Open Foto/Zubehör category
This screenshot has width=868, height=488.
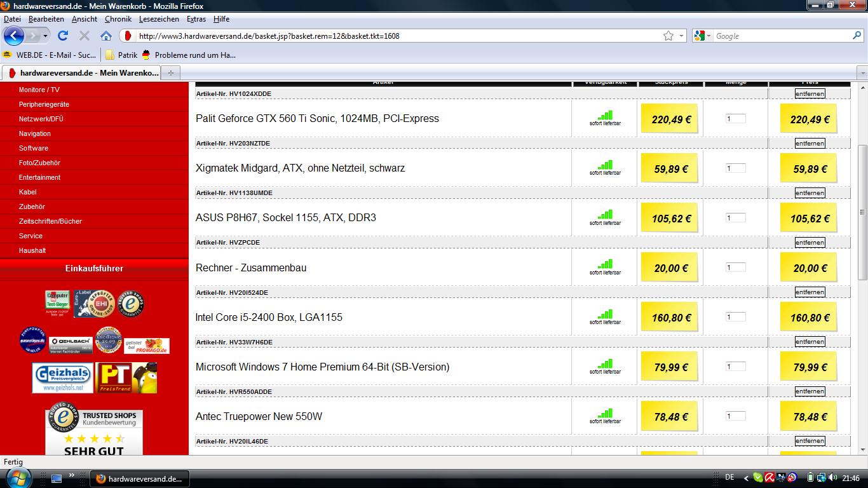click(x=39, y=163)
